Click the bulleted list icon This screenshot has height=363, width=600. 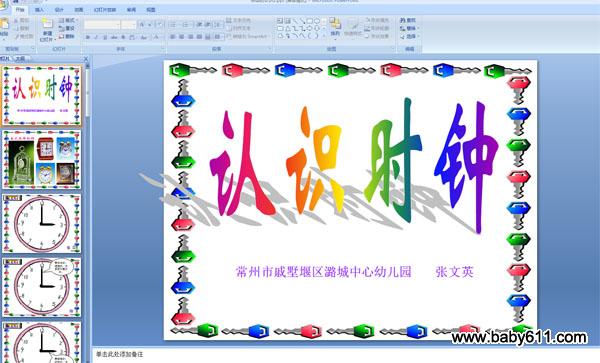click(173, 25)
